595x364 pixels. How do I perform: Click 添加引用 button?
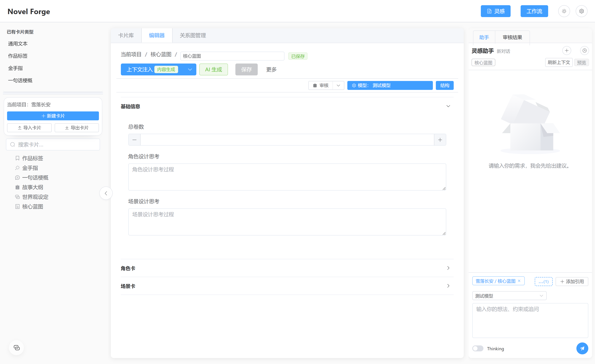[572, 282]
